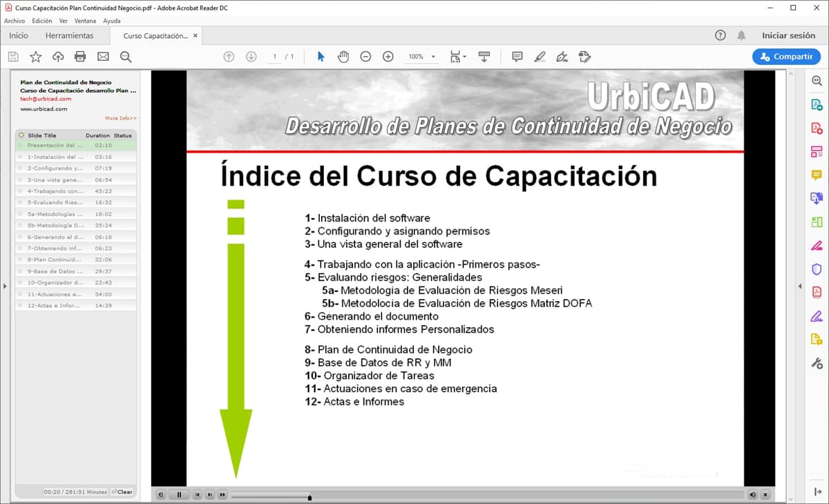This screenshot has height=504, width=829.
Task: Click the stamp and edit tool icon
Action: [x=584, y=57]
